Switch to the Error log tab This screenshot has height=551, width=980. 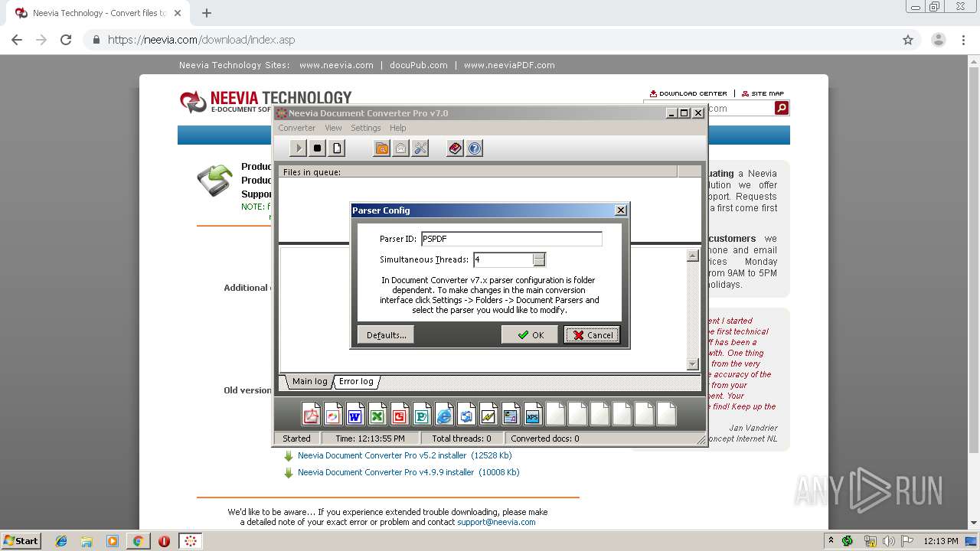pos(356,381)
